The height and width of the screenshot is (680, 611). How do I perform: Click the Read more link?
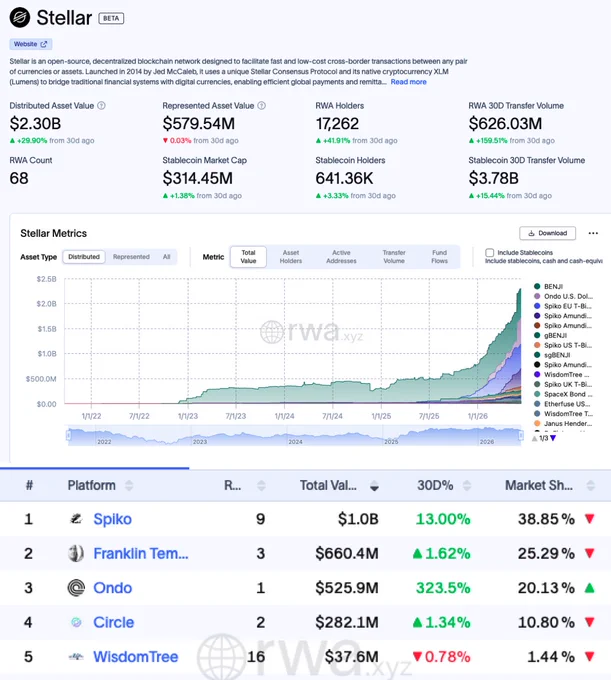408,82
